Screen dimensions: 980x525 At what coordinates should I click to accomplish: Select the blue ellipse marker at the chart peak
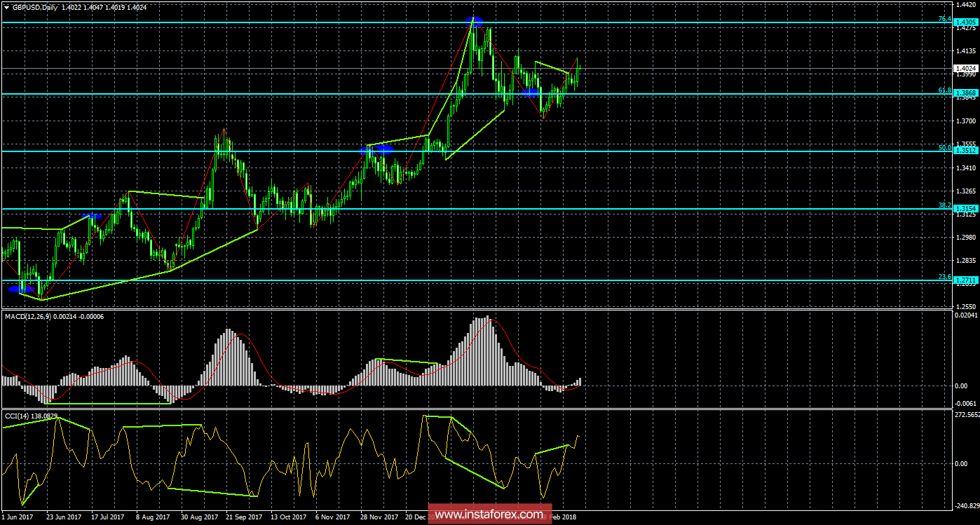[475, 22]
